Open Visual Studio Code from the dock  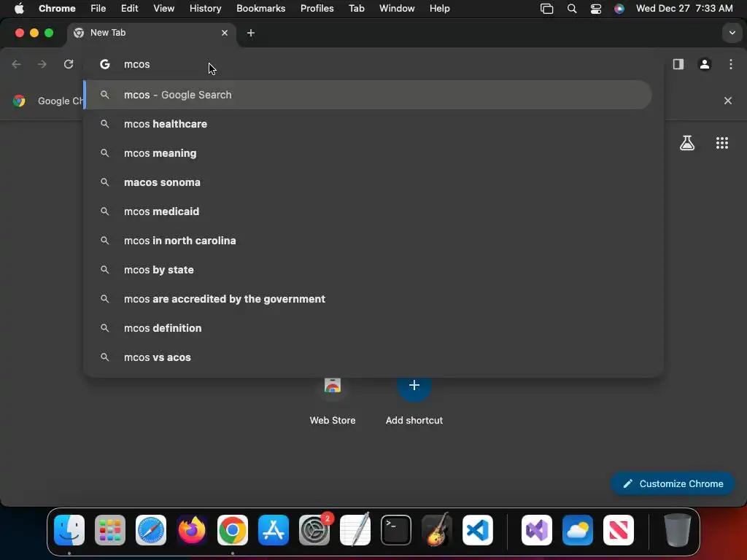pyautogui.click(x=477, y=530)
